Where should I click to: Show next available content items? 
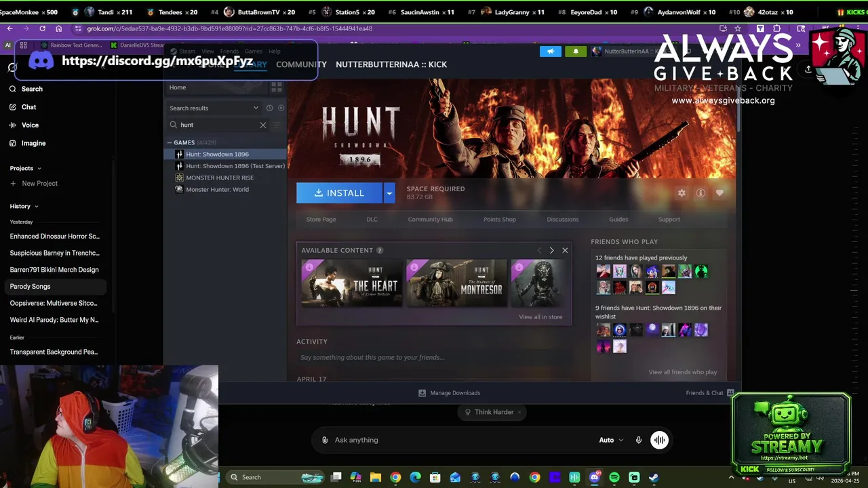pos(551,251)
